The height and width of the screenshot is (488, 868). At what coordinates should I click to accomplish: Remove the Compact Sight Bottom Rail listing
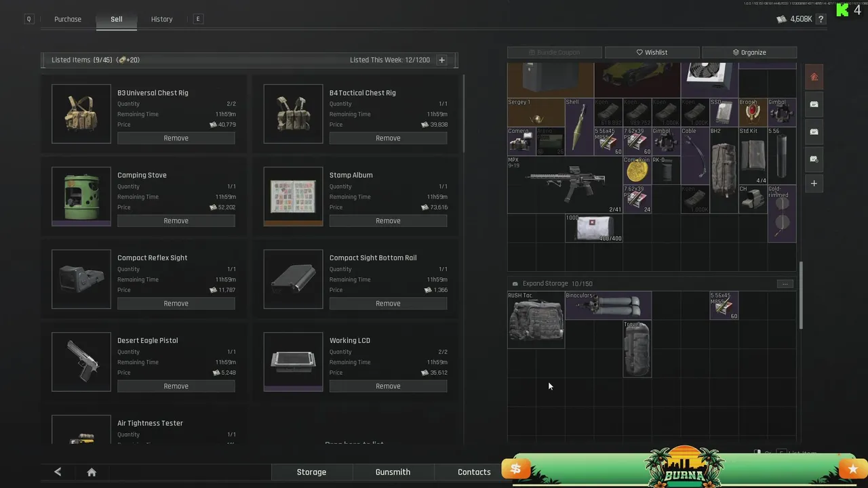[x=388, y=304]
